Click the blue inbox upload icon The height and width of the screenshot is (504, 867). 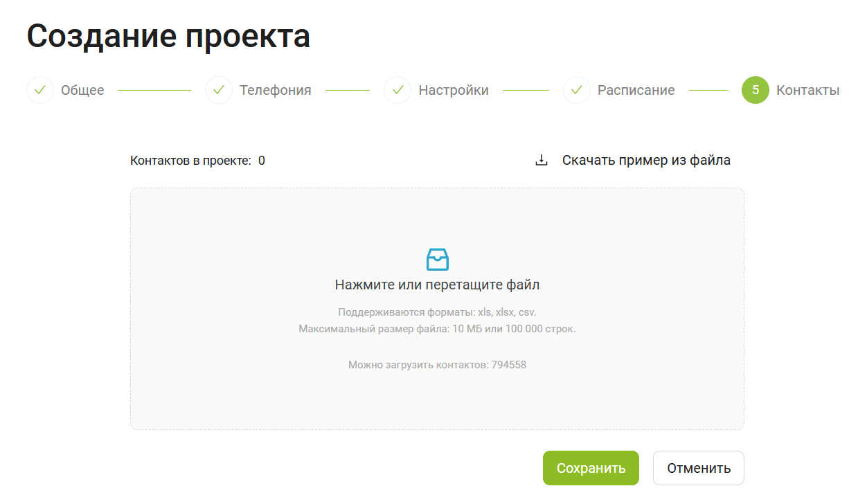tap(437, 260)
